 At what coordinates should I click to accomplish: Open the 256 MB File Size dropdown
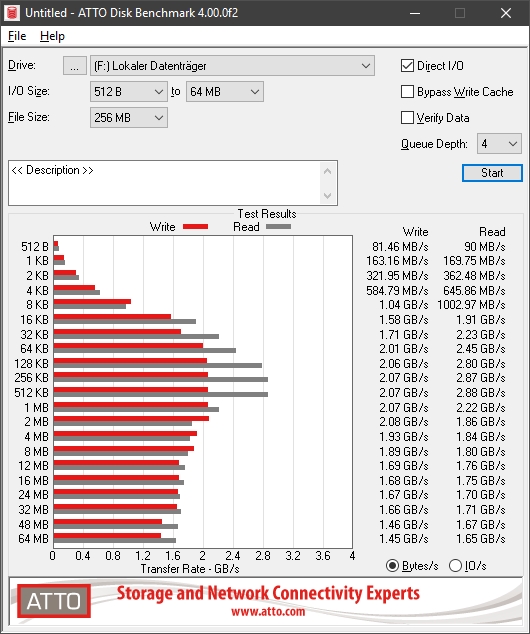(129, 118)
